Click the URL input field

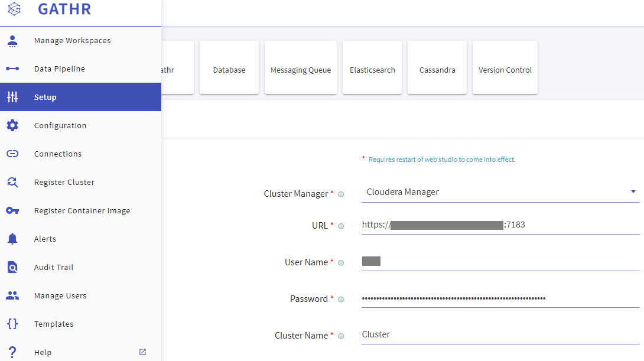coord(500,225)
